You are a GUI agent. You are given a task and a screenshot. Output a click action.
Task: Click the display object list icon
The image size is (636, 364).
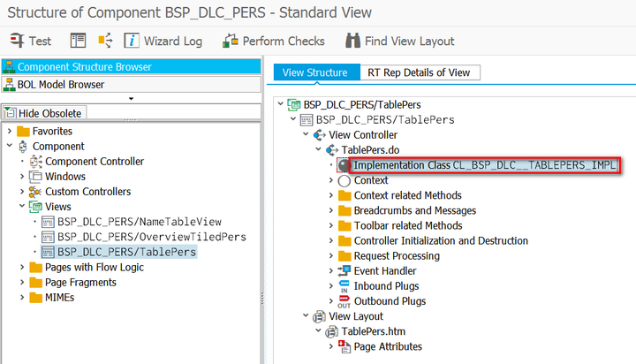pyautogui.click(x=78, y=41)
